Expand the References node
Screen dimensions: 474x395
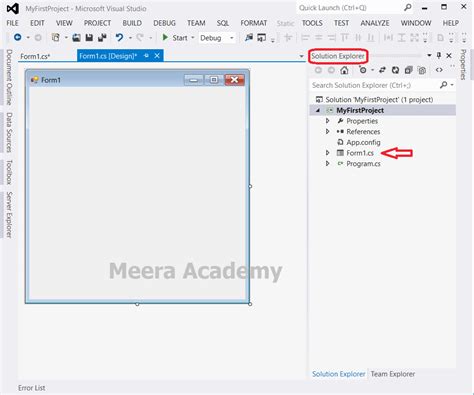click(328, 131)
